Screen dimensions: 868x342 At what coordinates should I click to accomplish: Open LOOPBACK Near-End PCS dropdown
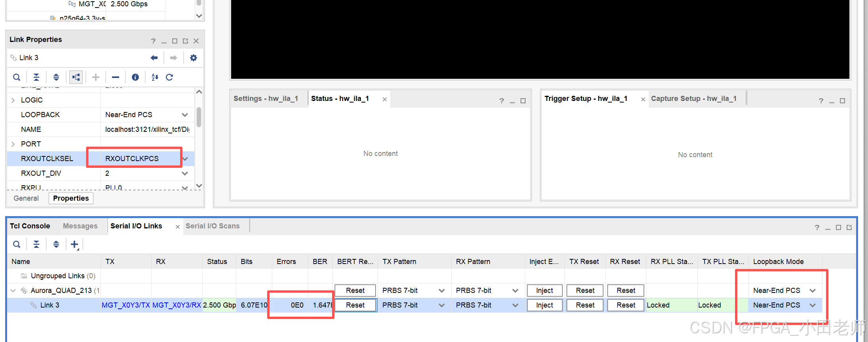(185, 115)
